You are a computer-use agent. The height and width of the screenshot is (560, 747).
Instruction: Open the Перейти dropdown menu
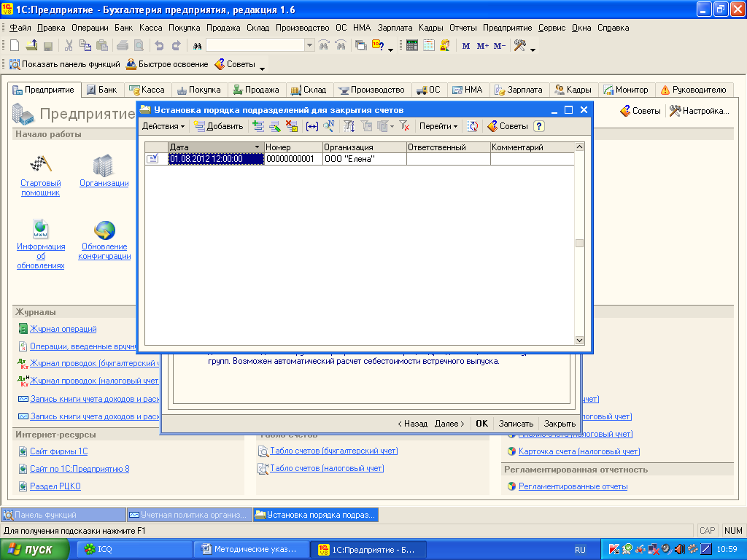[x=438, y=126]
